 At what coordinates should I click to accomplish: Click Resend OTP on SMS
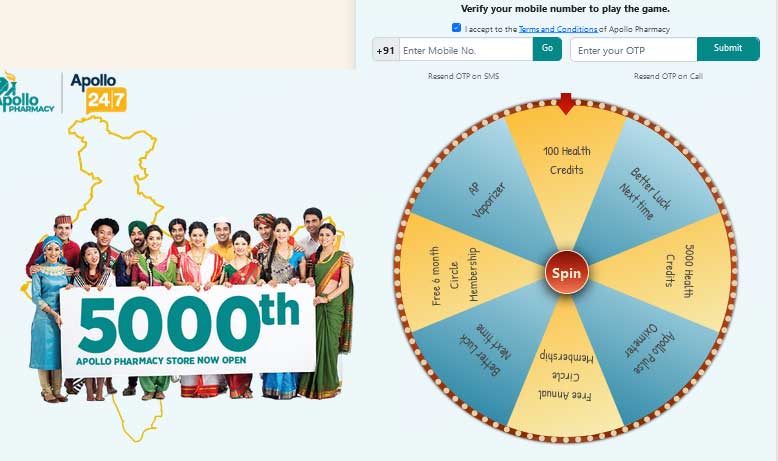coord(463,76)
